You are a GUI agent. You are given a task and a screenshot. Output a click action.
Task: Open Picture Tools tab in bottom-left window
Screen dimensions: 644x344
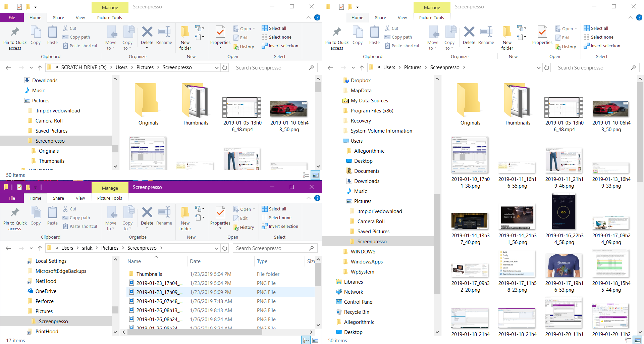[x=110, y=198]
